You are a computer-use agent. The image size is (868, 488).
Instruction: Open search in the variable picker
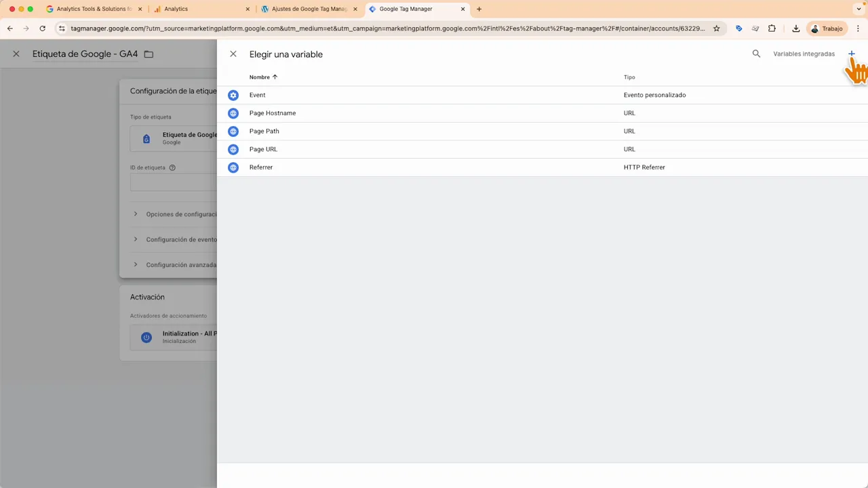click(x=756, y=54)
